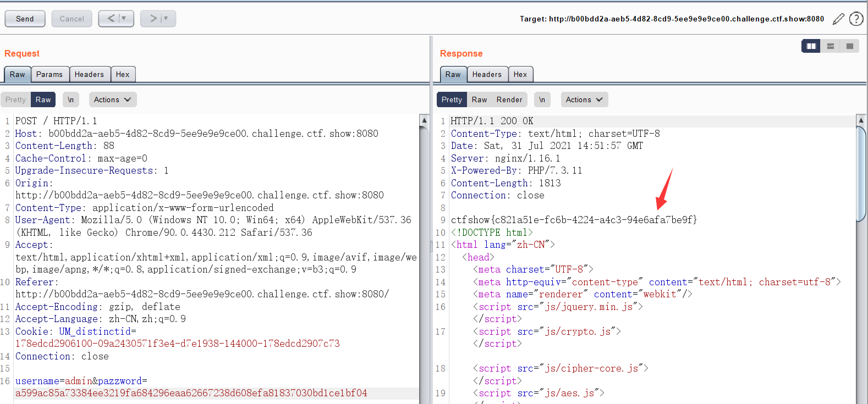The width and height of the screenshot is (868, 404).
Task: Open the Response Actions dropdown
Action: tap(584, 99)
